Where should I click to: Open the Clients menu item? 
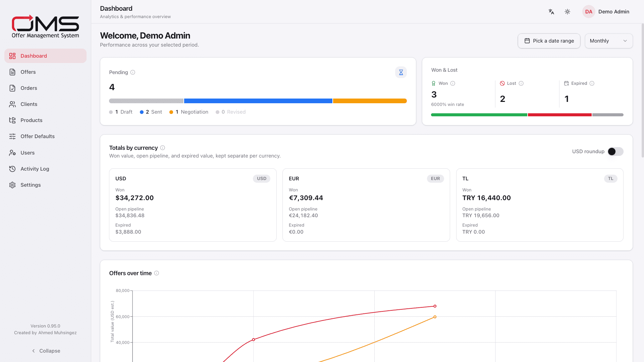[45, 104]
